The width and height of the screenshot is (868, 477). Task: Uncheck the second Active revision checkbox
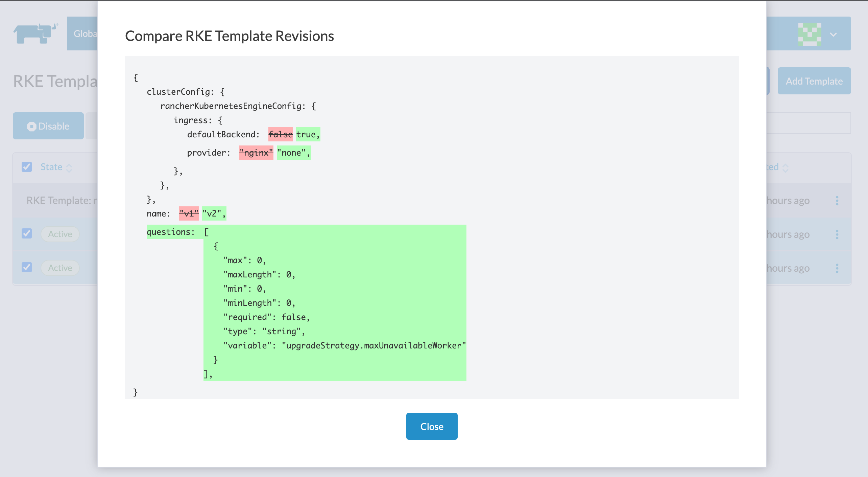pos(27,268)
